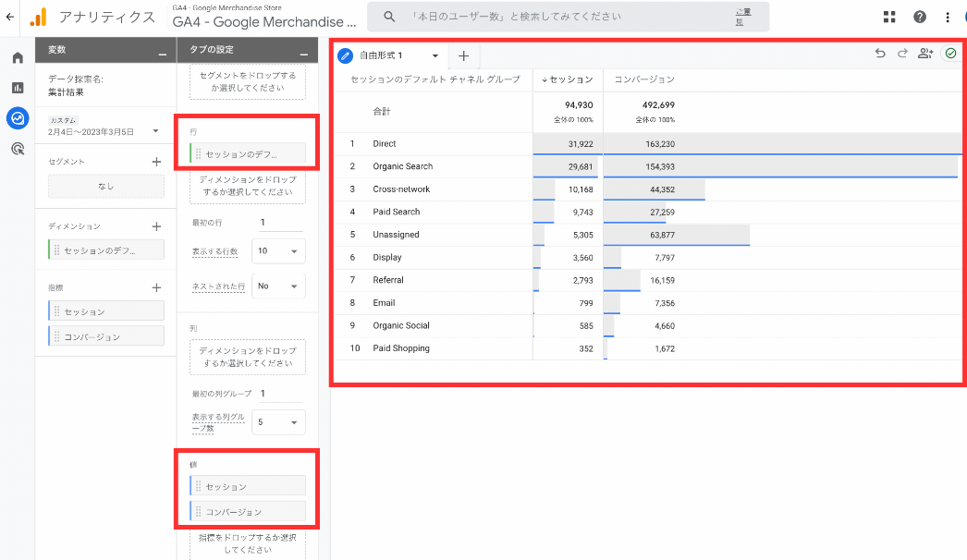Click the pencil edit icon on tab
967x560 pixels.
click(x=346, y=55)
